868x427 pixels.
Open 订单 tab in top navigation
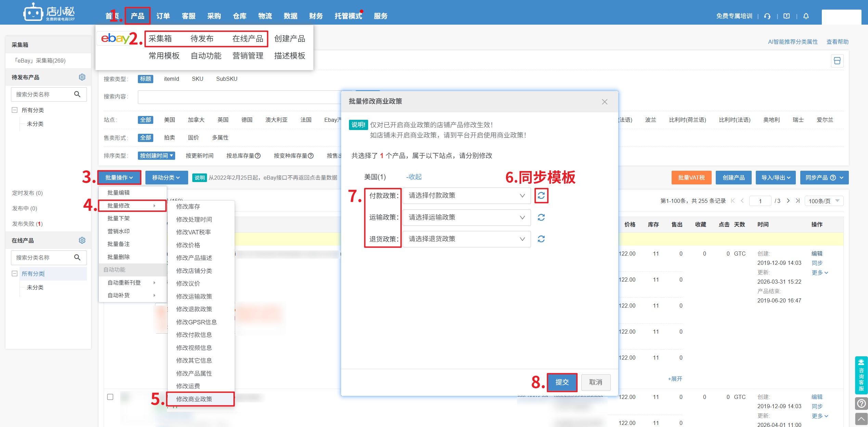pyautogui.click(x=163, y=16)
